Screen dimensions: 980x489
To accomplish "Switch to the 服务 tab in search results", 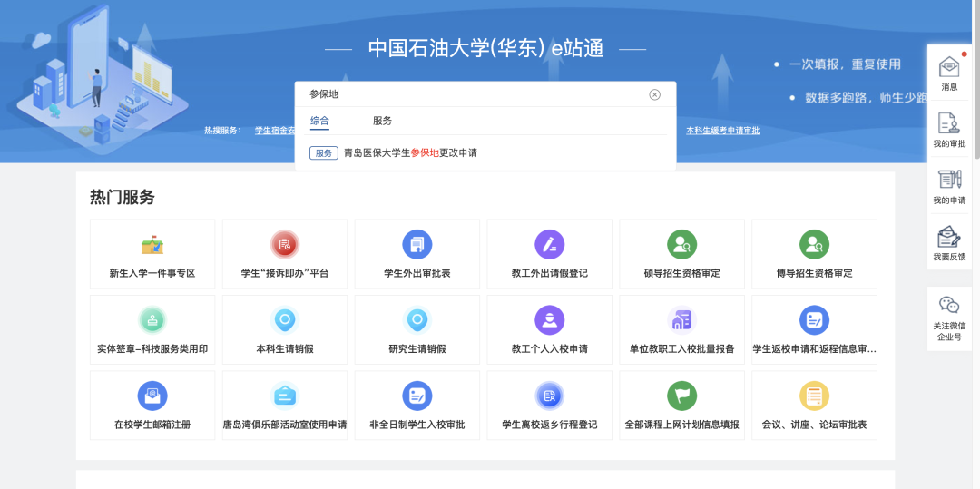I will (382, 121).
